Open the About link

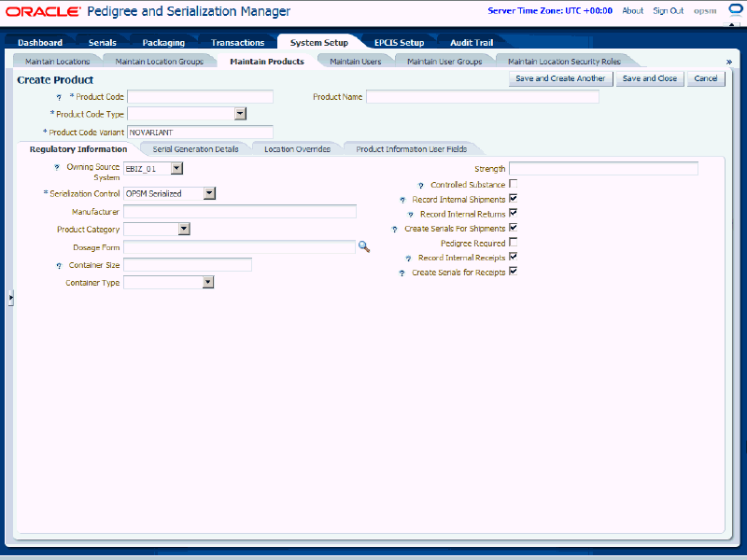pos(633,10)
